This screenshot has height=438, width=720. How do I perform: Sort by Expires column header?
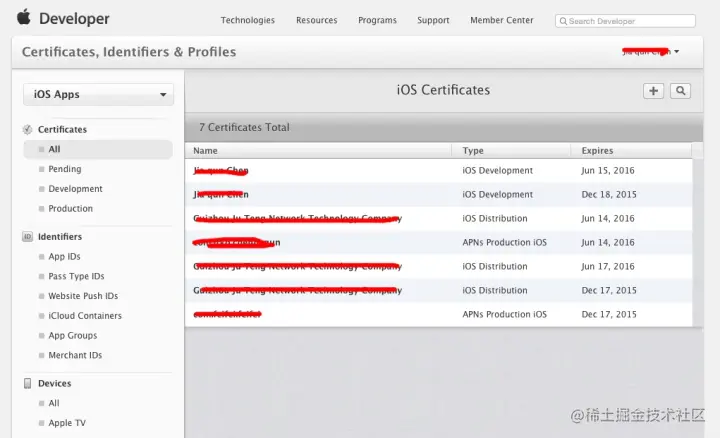coord(631,151)
